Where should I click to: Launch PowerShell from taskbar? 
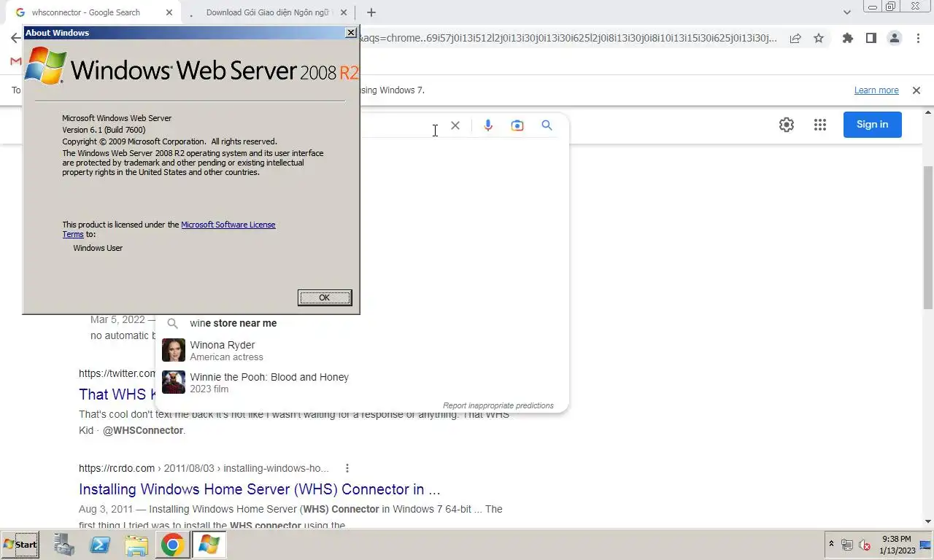click(100, 545)
